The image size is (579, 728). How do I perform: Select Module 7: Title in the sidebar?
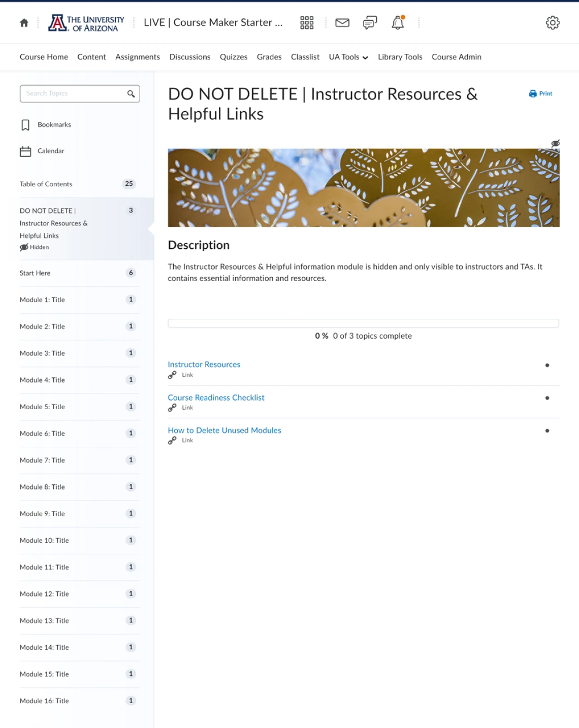[x=80, y=460]
